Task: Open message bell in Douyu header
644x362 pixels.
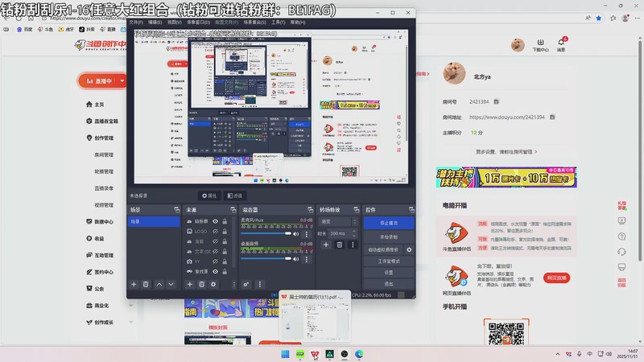Action: click(561, 44)
